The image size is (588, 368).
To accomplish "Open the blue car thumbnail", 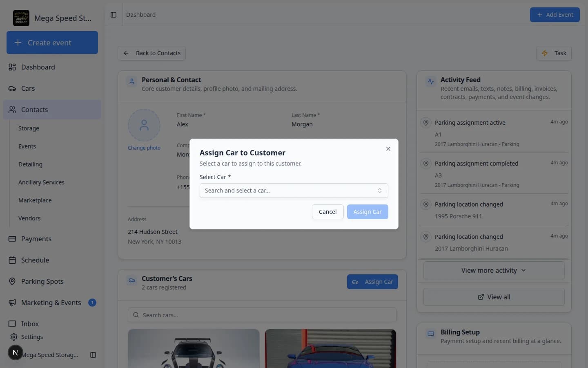I will [330, 348].
